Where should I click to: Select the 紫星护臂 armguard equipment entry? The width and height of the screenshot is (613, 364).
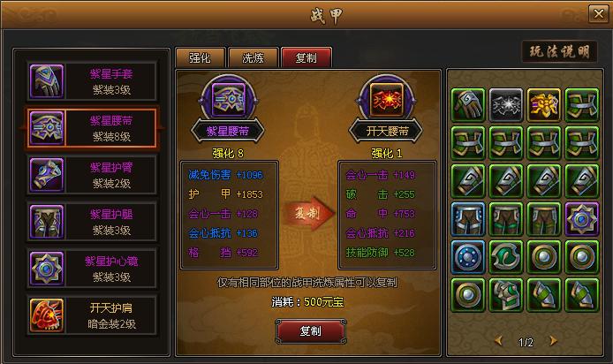(92, 175)
